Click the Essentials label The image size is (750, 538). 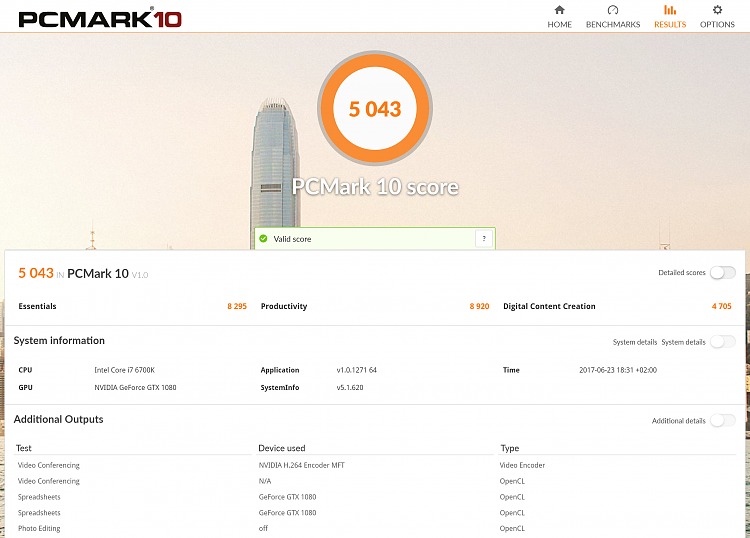(37, 307)
